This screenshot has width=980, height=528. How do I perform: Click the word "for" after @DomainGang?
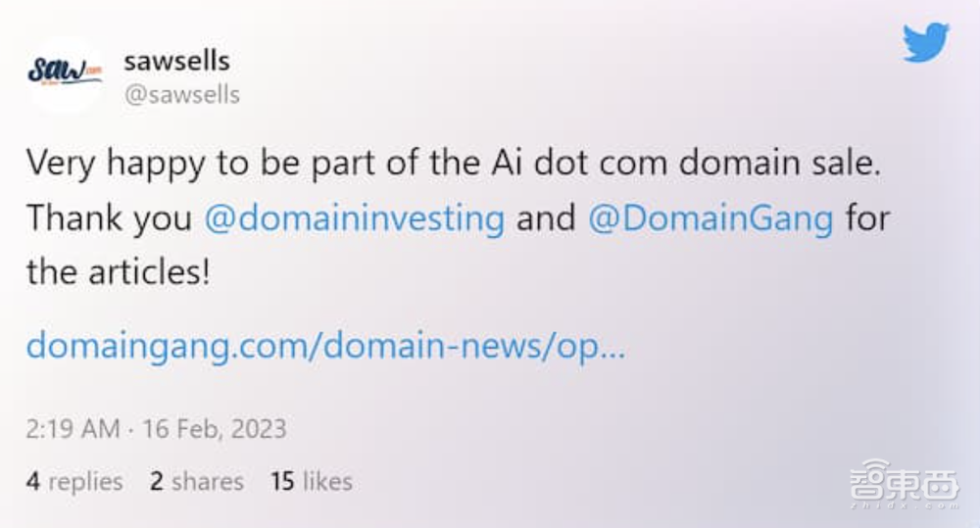pos(866,216)
